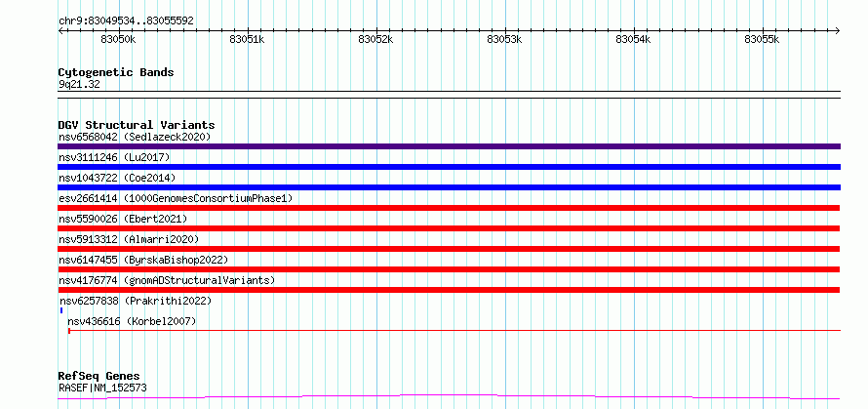Click the red nsv5590026 variant bar
This screenshot has width=868, height=409.
449,228
